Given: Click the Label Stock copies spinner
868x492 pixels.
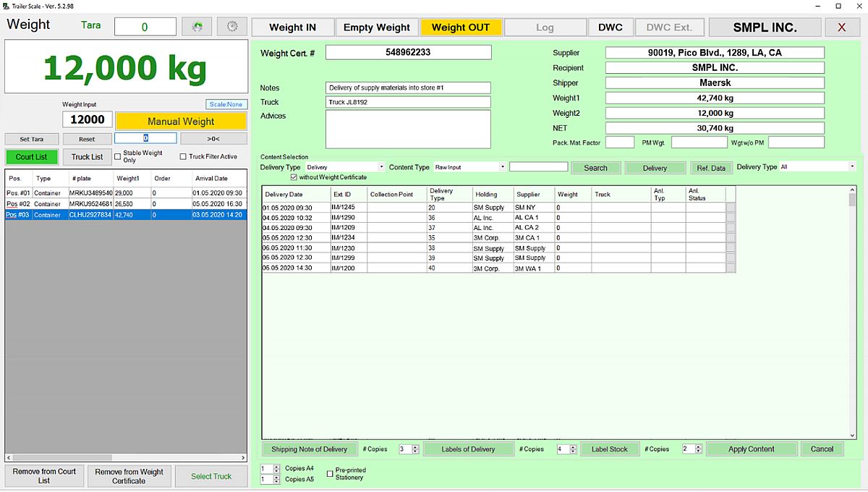Looking at the screenshot, I should (x=689, y=449).
